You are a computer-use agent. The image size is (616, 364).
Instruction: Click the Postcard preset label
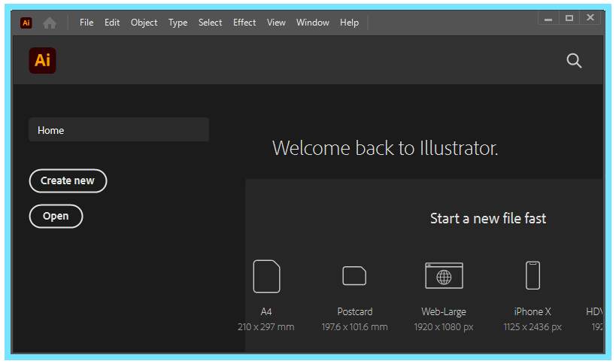[x=355, y=312]
